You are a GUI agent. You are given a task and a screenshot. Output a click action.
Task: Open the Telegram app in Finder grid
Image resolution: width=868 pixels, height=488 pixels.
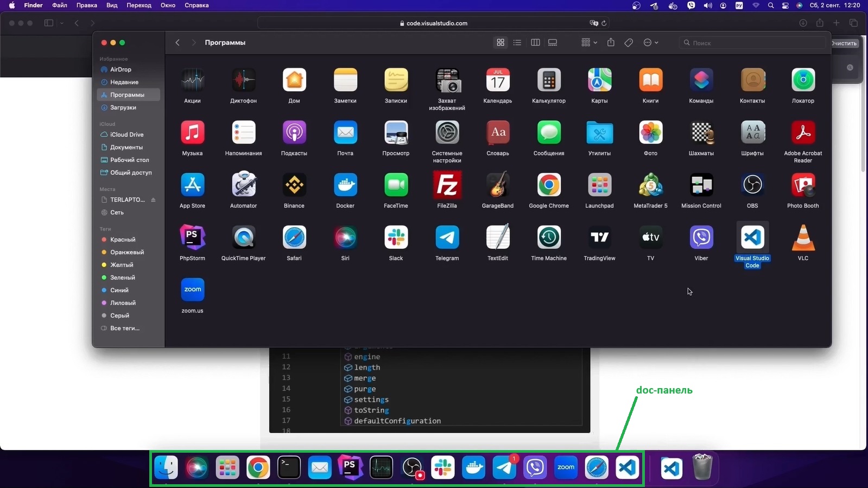pyautogui.click(x=447, y=237)
